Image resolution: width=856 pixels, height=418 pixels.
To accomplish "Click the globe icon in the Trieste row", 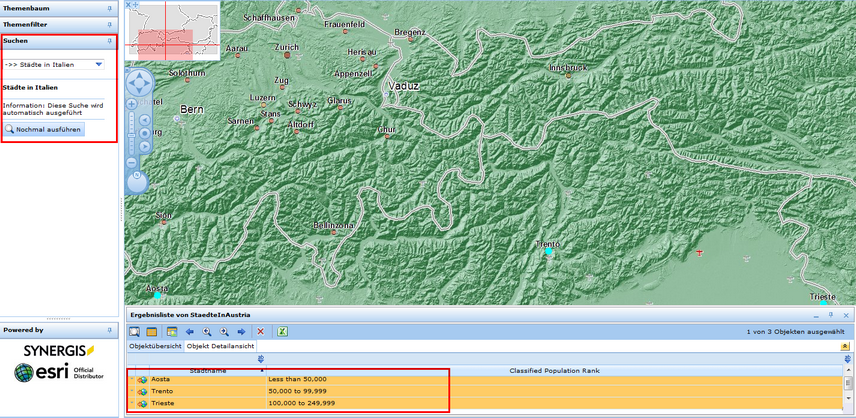I will (142, 404).
